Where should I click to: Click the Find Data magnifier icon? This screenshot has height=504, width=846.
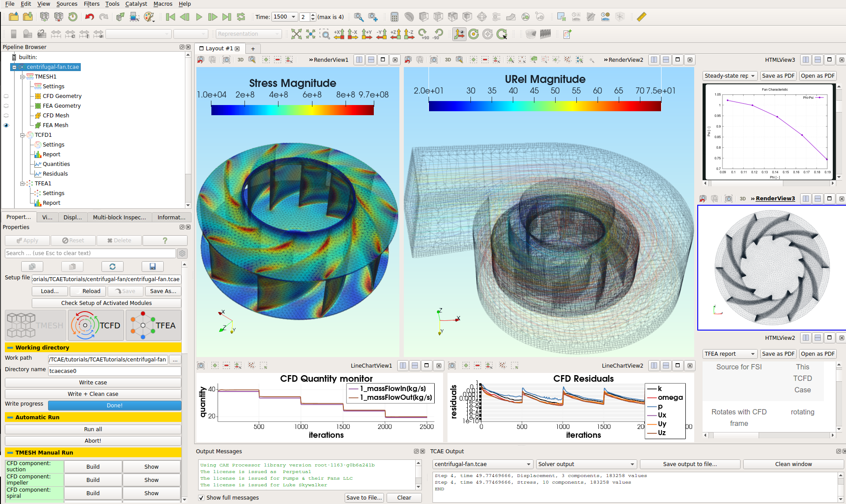pyautogui.click(x=359, y=17)
